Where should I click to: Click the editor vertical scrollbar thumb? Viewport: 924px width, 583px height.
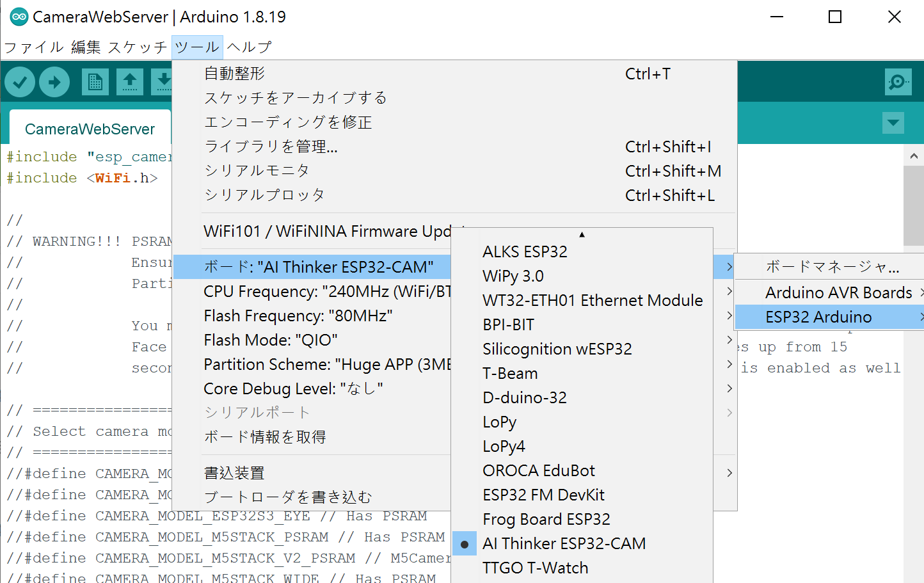click(x=914, y=205)
